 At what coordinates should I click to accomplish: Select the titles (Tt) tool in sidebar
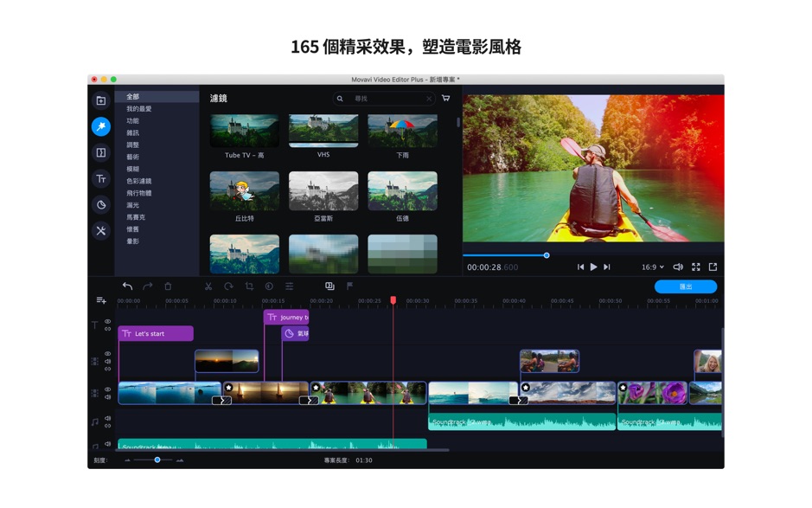[x=99, y=179]
